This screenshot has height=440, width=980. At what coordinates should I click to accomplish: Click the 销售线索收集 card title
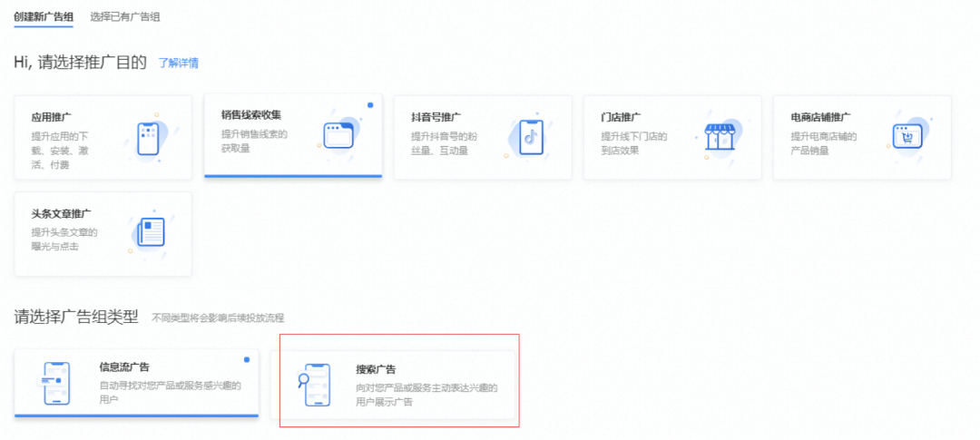(251, 115)
